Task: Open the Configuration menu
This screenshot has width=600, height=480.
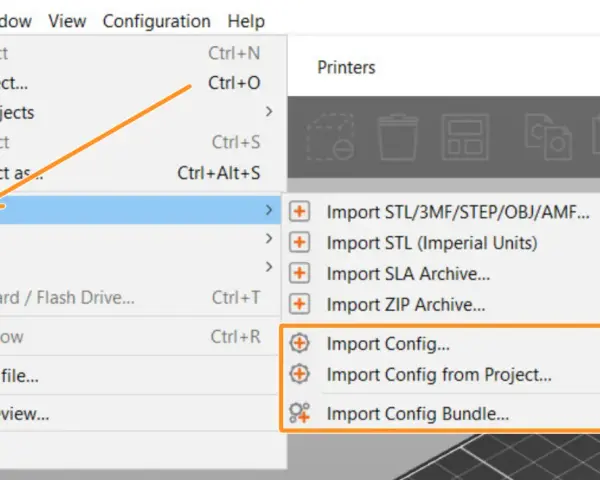Action: tap(157, 21)
